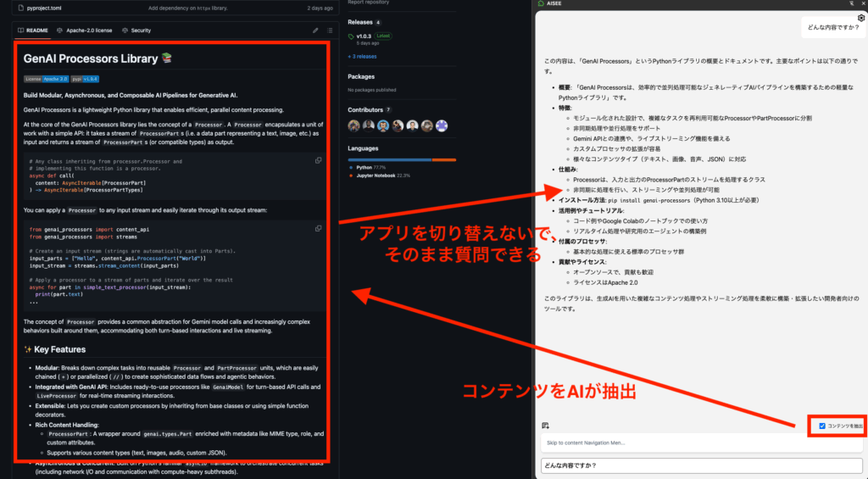Open the Python 77.7% language link
Image resolution: width=868 pixels, height=479 pixels.
(371, 167)
